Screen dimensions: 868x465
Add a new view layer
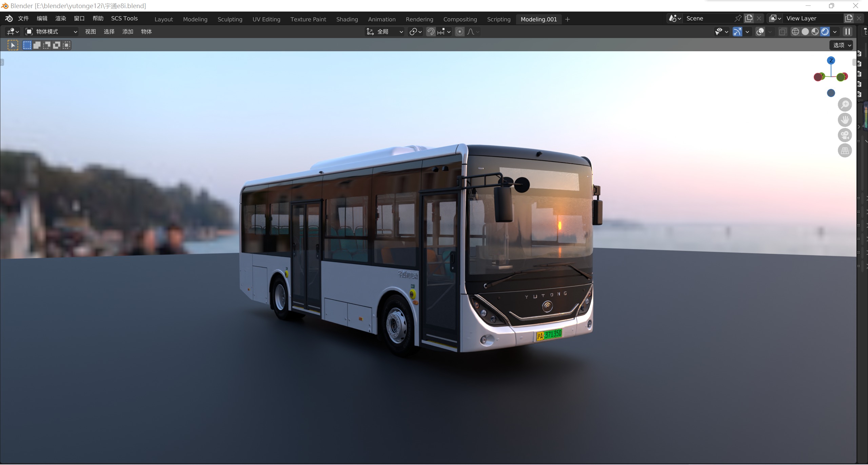tap(849, 18)
